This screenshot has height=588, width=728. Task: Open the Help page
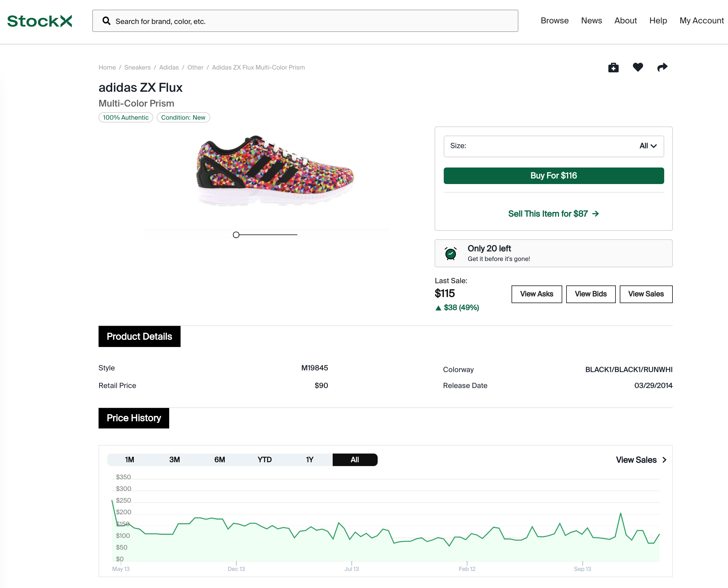coord(658,21)
